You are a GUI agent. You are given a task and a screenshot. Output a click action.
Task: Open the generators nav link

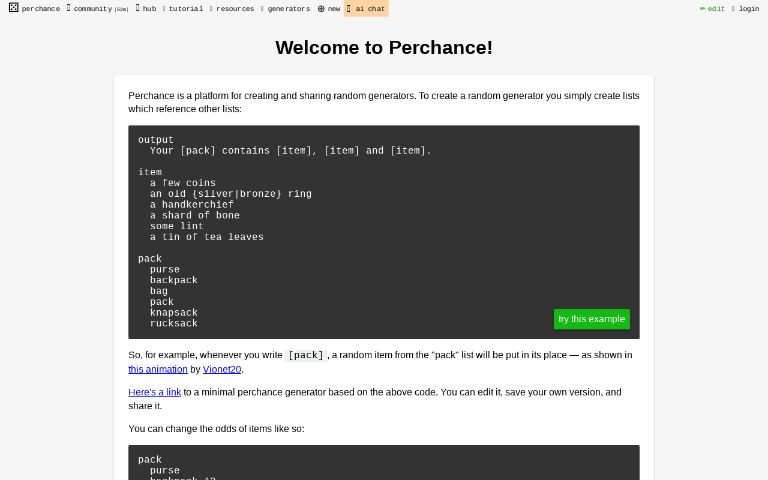click(288, 9)
